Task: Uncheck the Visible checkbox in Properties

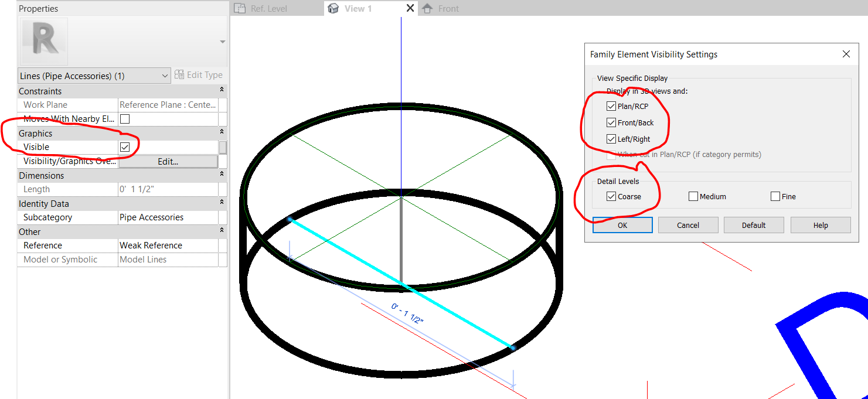Action: tap(125, 147)
